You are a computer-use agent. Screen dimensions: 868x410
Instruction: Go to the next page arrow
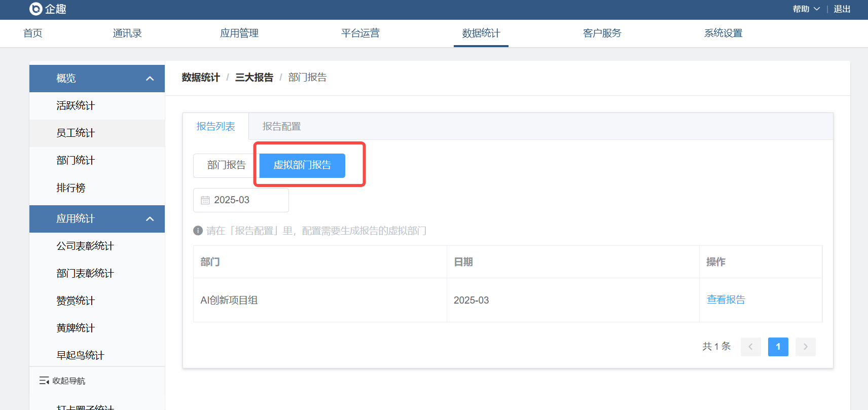[x=805, y=347]
